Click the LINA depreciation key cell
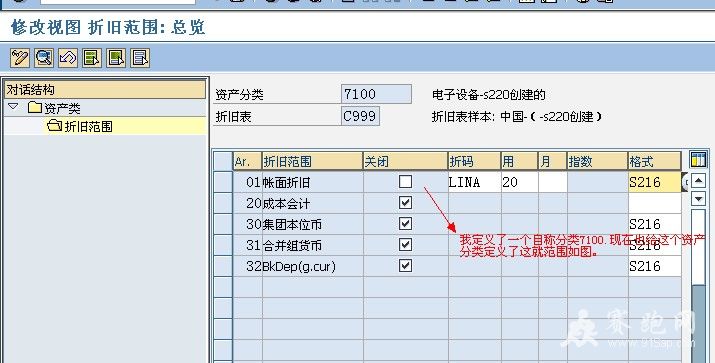715x363 pixels. (x=475, y=182)
